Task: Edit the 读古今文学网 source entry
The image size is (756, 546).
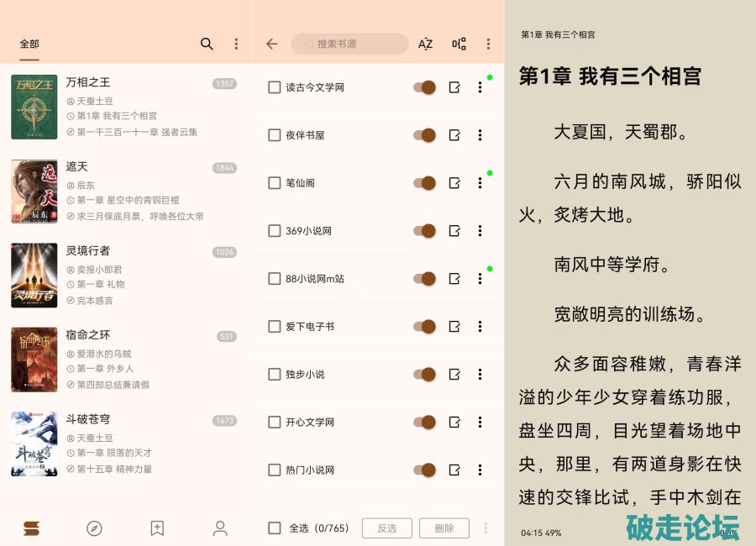Action: pyautogui.click(x=454, y=87)
